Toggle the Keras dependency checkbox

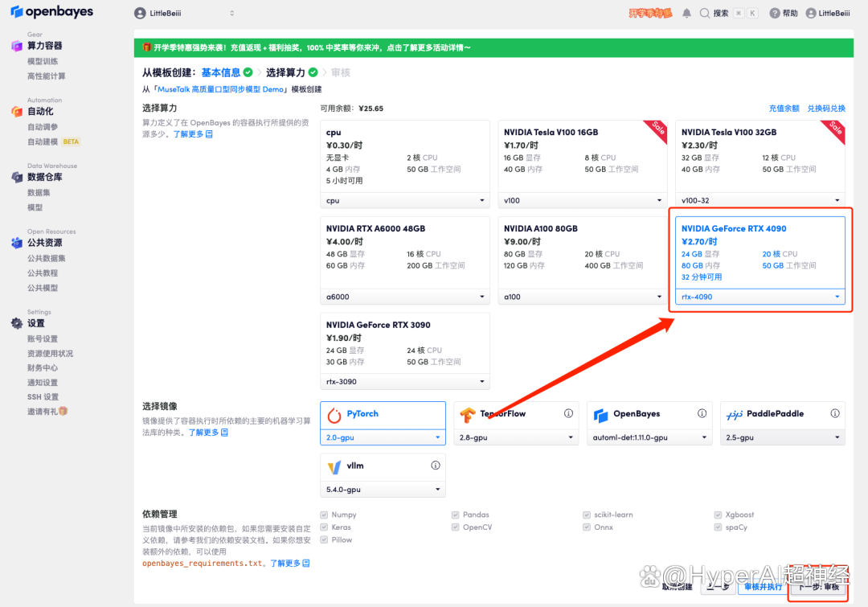(324, 527)
